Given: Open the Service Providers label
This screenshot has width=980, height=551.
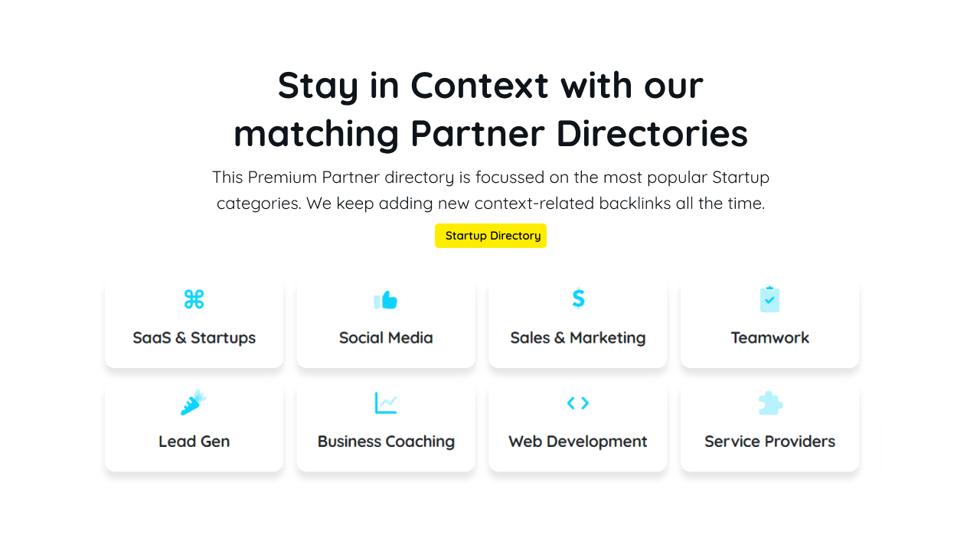Looking at the screenshot, I should pyautogui.click(x=769, y=442).
